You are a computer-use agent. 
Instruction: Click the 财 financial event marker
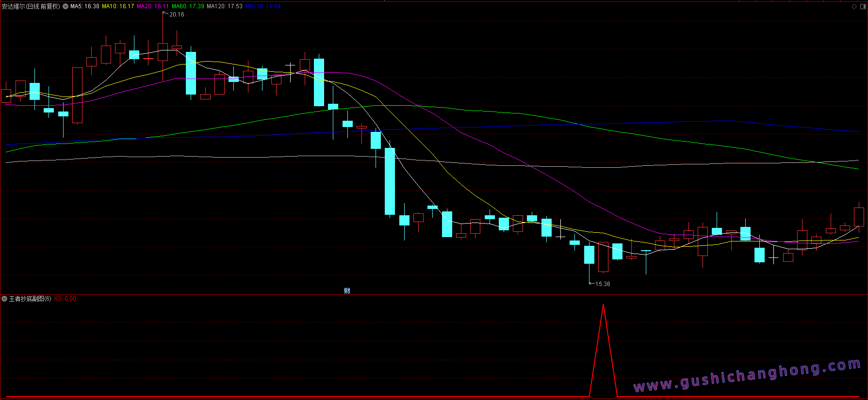click(x=347, y=291)
